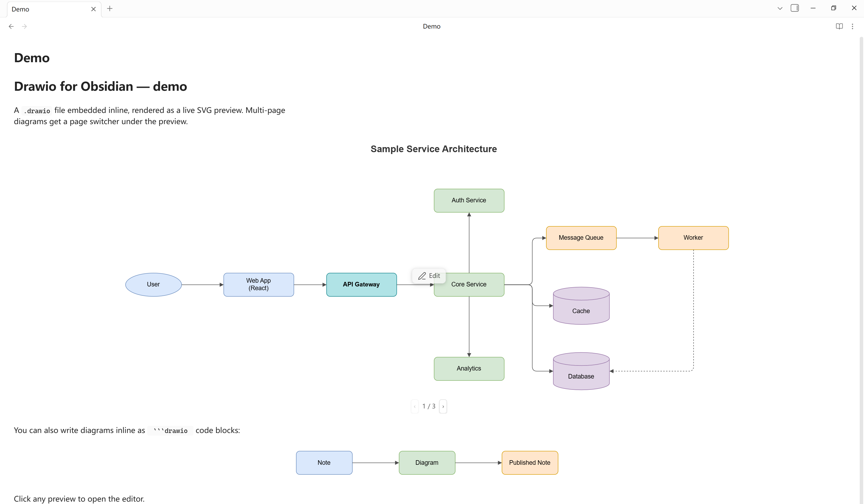Open the tab list dropdown chevron

(x=780, y=9)
